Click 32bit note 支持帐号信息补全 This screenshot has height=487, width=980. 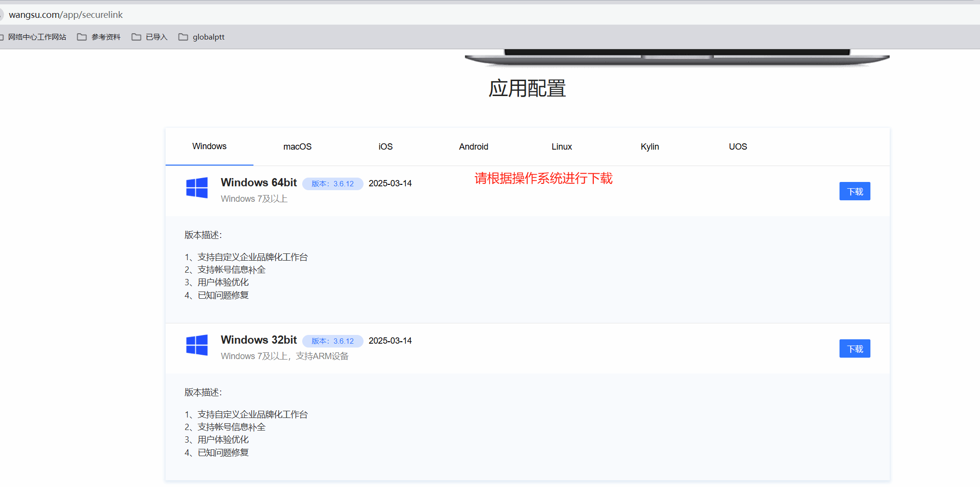click(x=225, y=427)
